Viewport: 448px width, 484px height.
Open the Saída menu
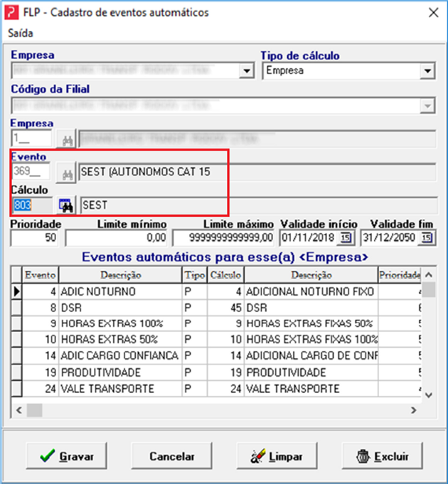click(21, 33)
